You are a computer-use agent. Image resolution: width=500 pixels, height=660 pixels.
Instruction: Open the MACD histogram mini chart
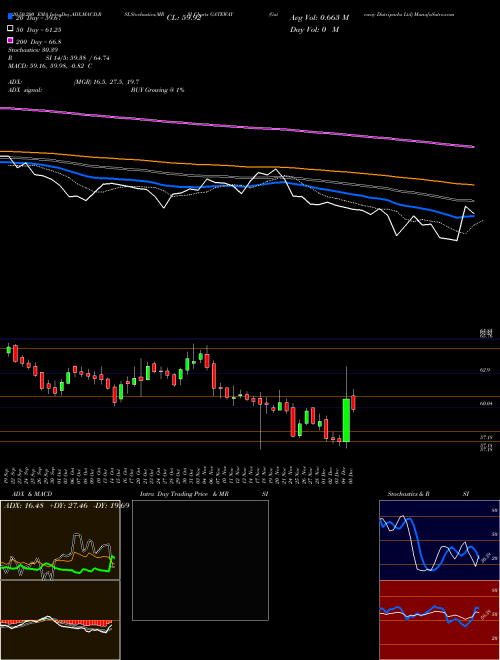coord(60,620)
